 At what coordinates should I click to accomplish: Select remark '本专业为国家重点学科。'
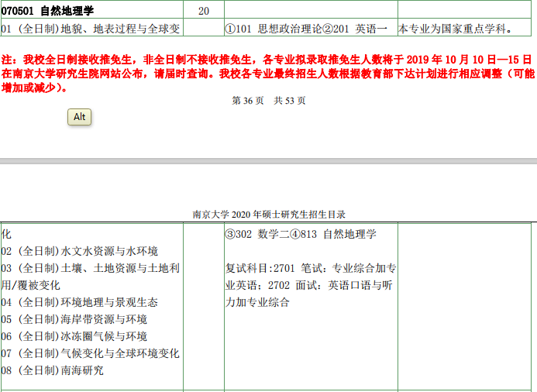[x=456, y=29]
